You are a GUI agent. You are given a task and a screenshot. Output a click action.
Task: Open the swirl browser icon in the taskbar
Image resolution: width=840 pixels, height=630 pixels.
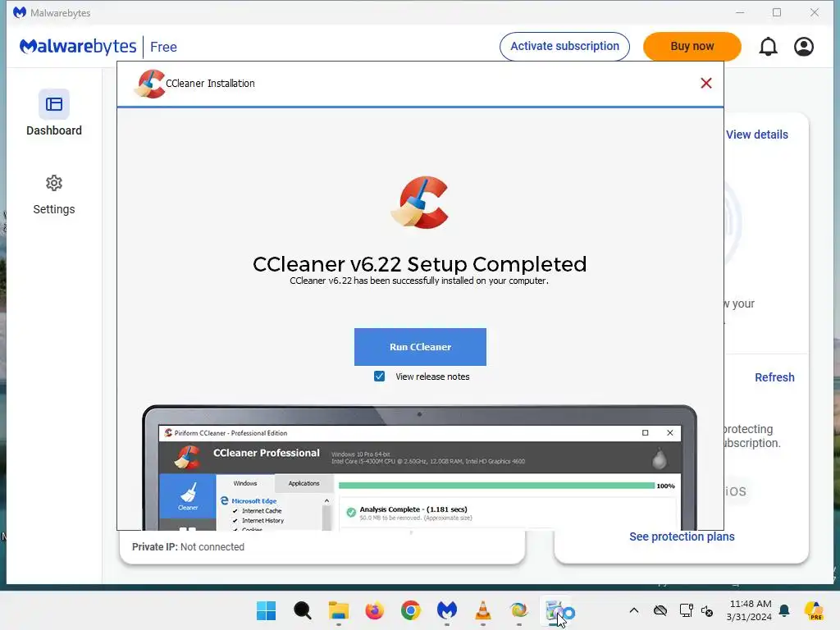click(518, 610)
